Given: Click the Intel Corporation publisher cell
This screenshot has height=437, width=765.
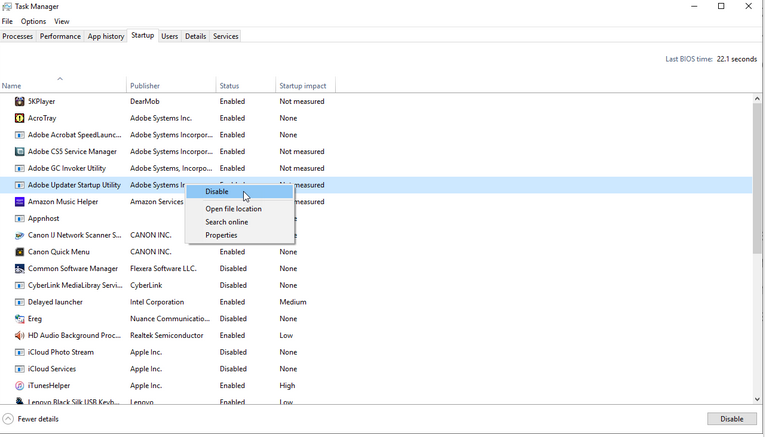Looking at the screenshot, I should pos(157,302).
